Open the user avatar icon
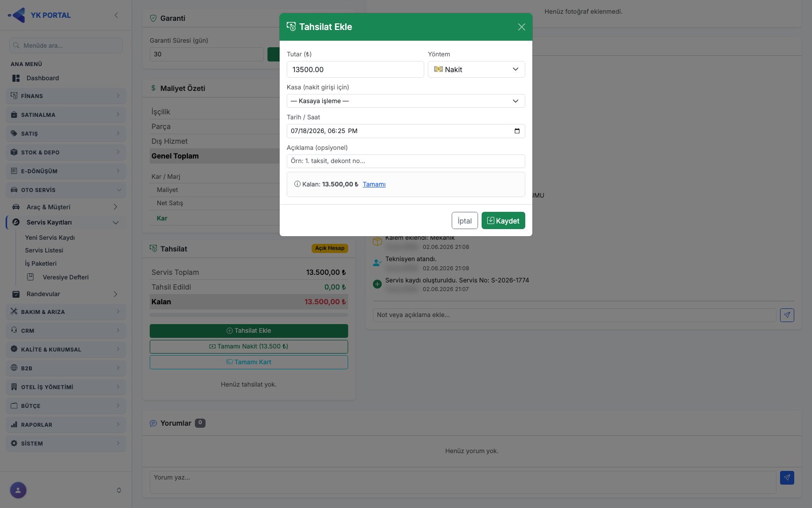This screenshot has height=508, width=812. coord(18,490)
